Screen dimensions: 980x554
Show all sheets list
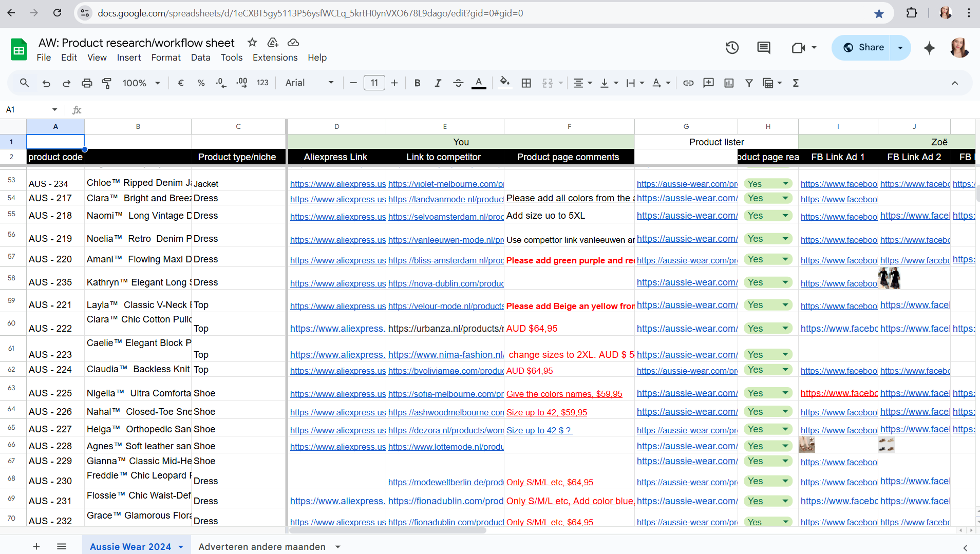62,547
